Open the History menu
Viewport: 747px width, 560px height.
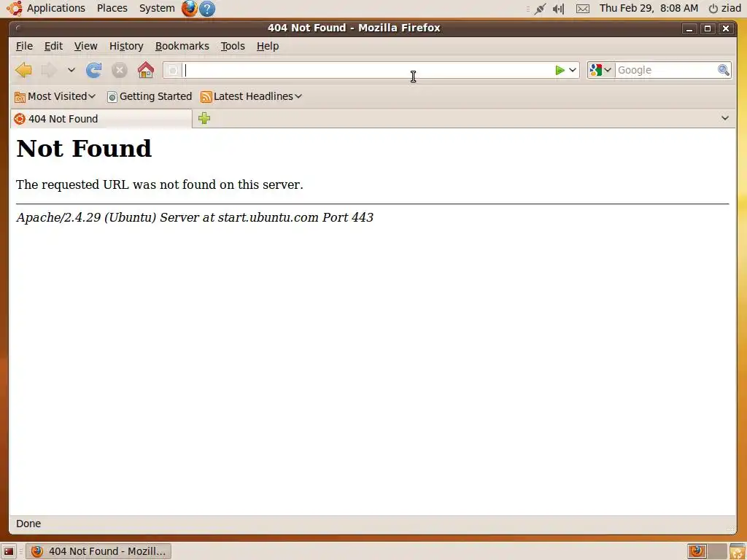126,46
